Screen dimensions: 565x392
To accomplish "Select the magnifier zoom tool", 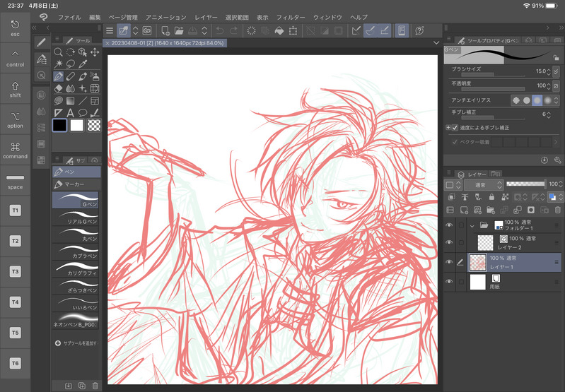I will tap(58, 52).
